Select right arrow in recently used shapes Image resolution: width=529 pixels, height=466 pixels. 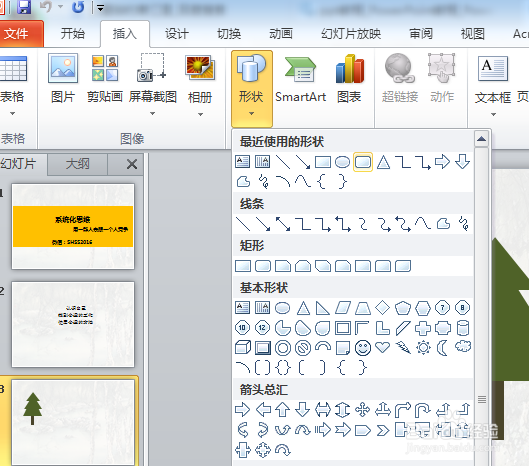coord(442,162)
